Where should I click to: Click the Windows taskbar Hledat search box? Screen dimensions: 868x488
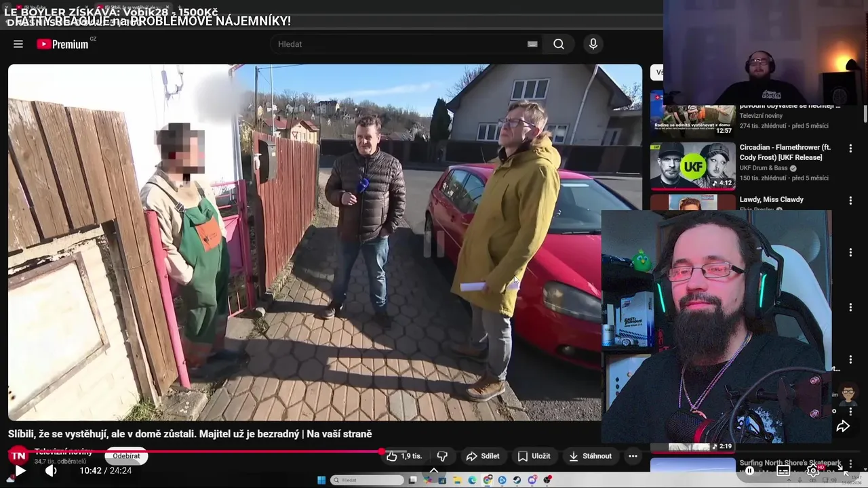[367, 480]
